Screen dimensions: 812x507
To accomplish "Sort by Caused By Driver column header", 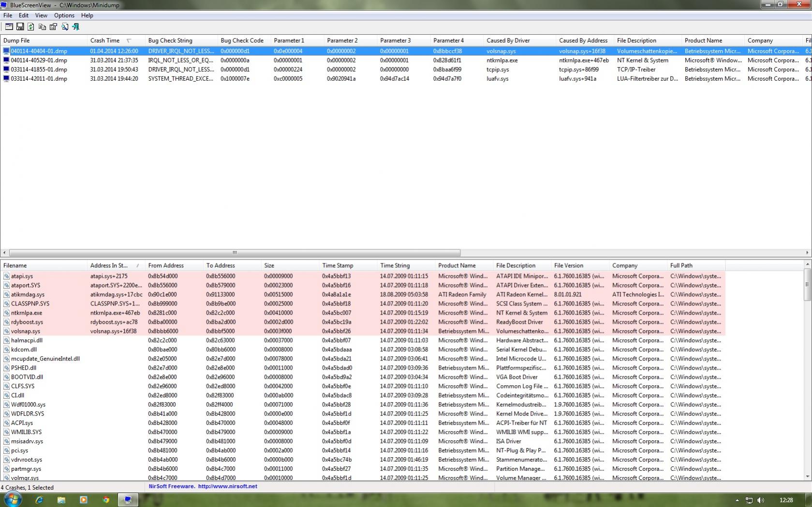I will point(520,41).
